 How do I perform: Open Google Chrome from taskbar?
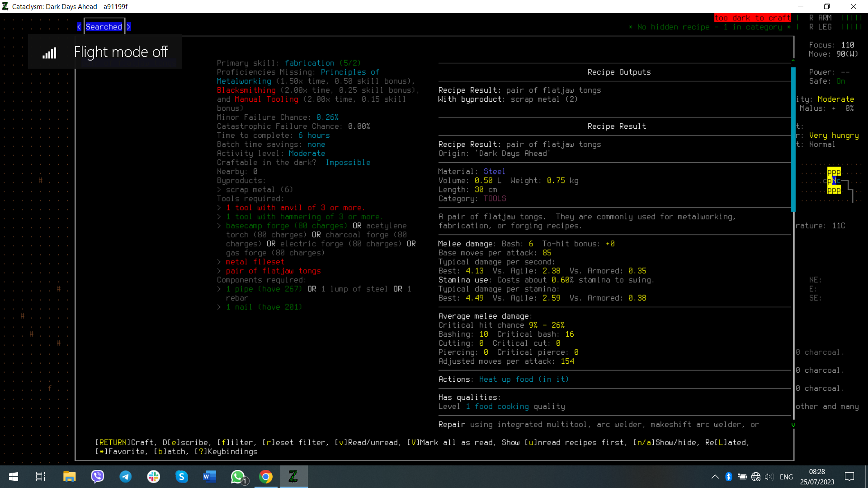tap(266, 477)
